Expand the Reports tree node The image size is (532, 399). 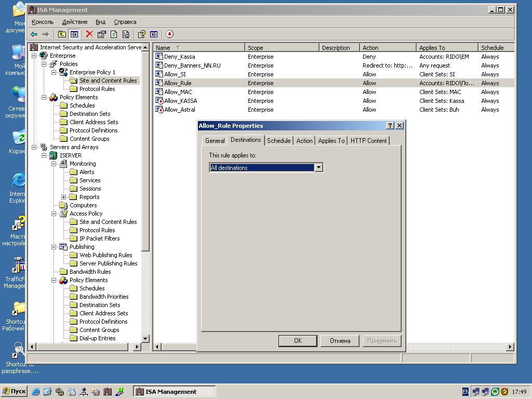tap(63, 197)
